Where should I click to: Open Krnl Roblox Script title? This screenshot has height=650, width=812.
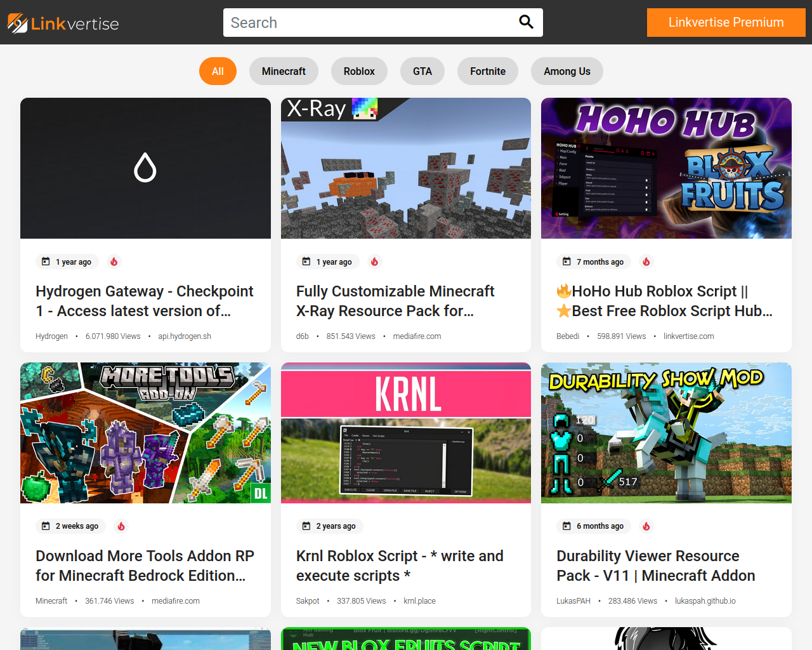[x=400, y=566]
